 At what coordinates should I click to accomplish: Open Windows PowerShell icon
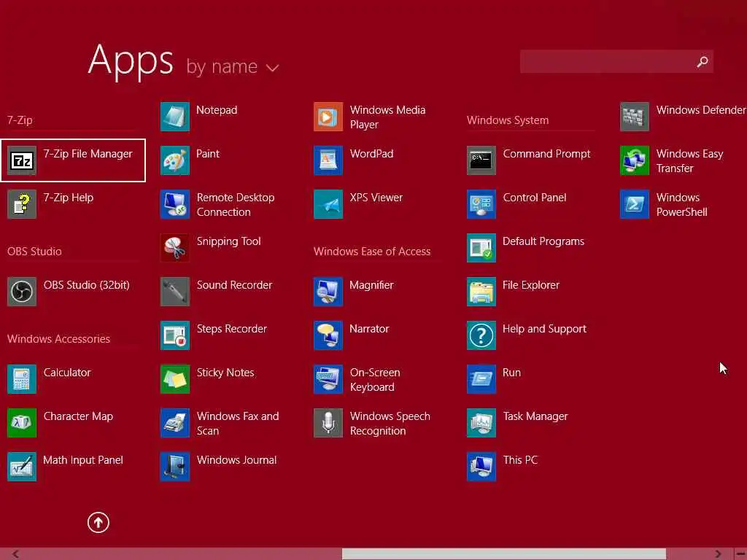coord(635,204)
